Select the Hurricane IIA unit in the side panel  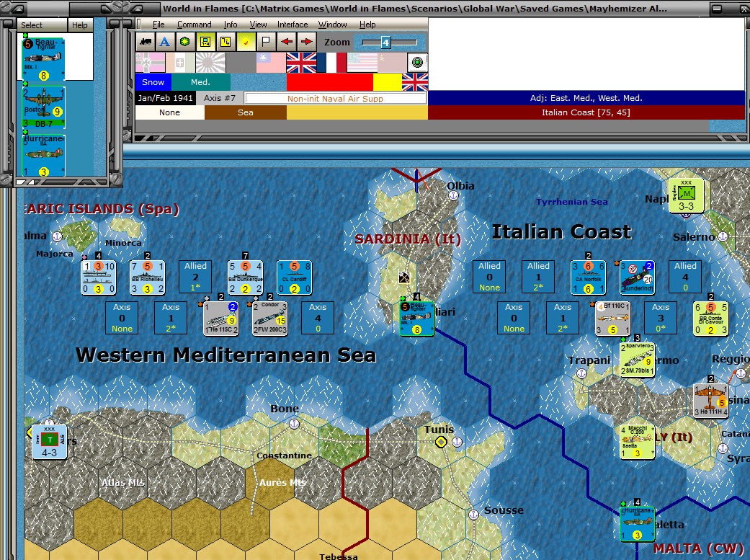pyautogui.click(x=43, y=155)
